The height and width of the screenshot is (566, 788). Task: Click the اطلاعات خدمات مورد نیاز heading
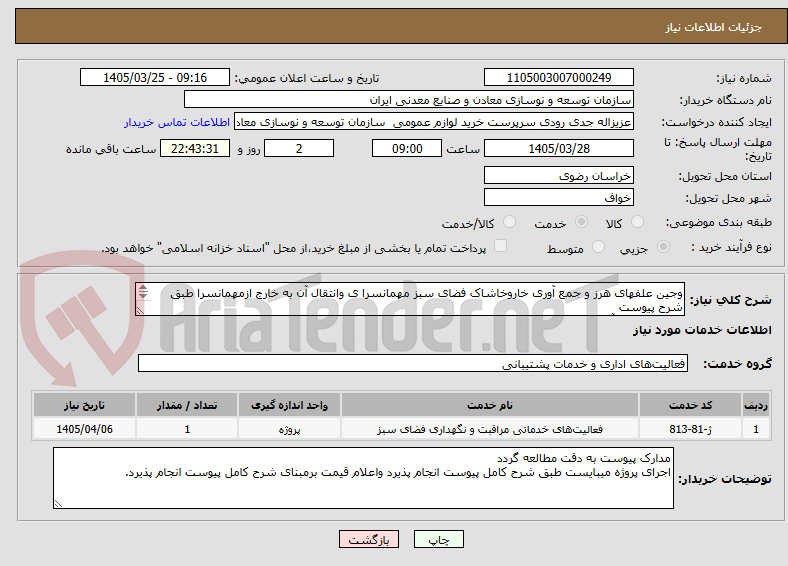coord(702,330)
